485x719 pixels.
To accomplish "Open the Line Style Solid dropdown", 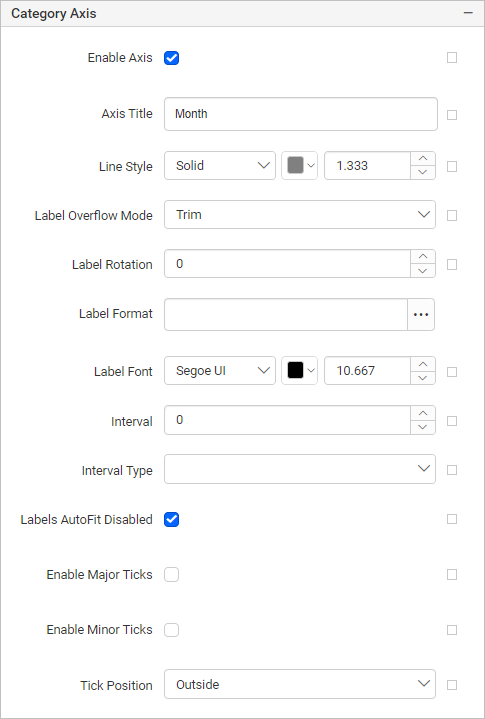I will [x=220, y=166].
